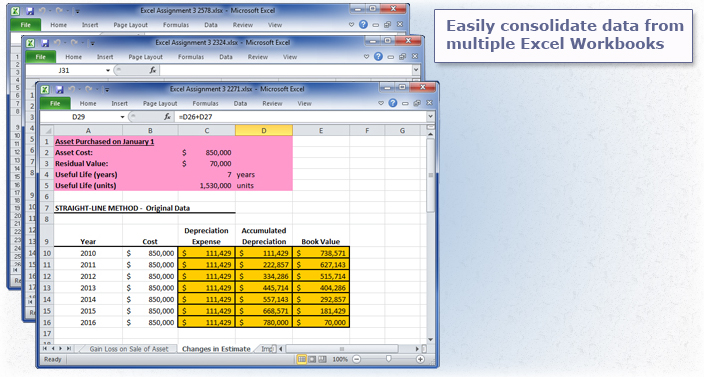The image size is (704, 377).
Task: Expand the formula bar
Action: click(431, 117)
